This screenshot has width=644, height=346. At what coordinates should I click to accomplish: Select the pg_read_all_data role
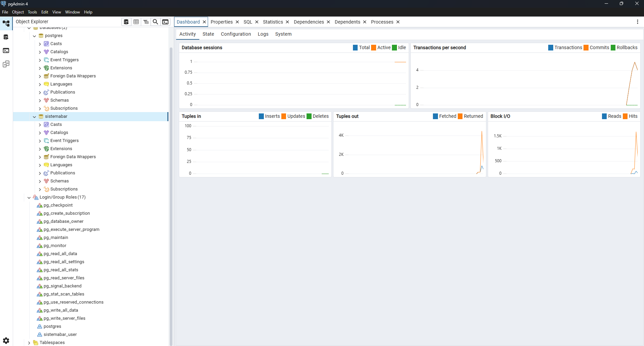tap(60, 254)
